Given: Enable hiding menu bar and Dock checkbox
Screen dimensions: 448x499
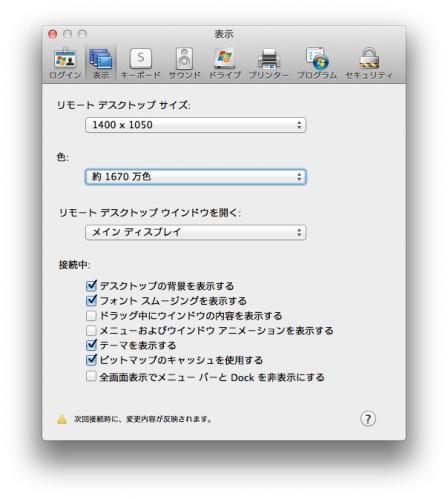Looking at the screenshot, I should (x=91, y=377).
